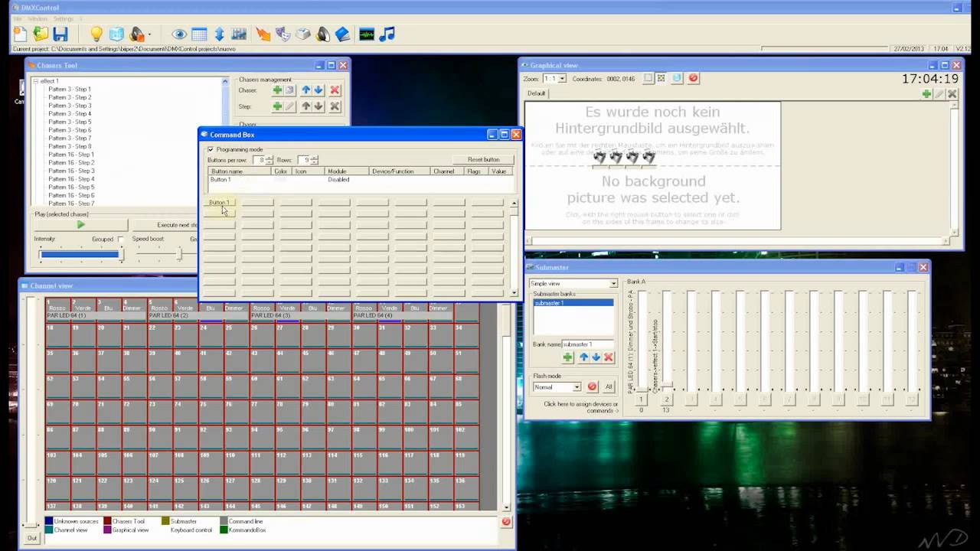Click the blue book icon in toolbar
The height and width of the screenshot is (551, 980).
[x=342, y=34]
